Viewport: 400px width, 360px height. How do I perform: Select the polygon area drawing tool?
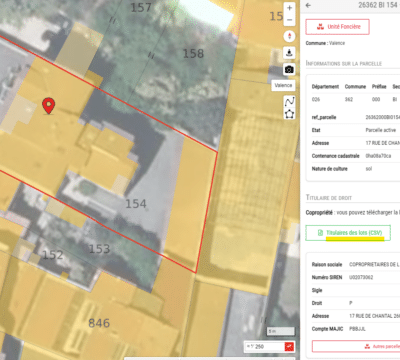point(289,114)
